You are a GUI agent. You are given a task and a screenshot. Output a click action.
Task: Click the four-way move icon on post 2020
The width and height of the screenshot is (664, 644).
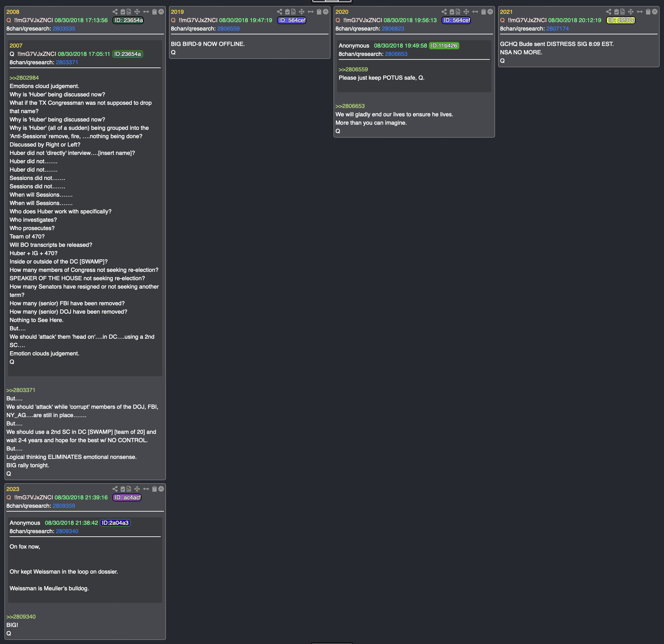click(466, 12)
